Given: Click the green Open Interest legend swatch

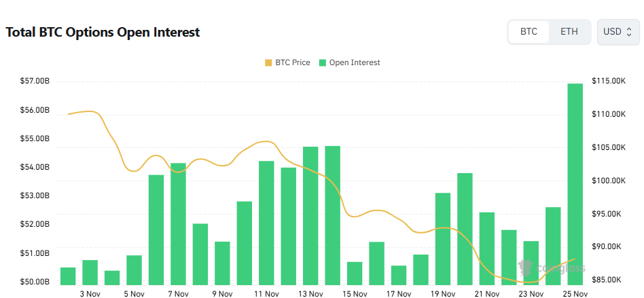Looking at the screenshot, I should 322,62.
